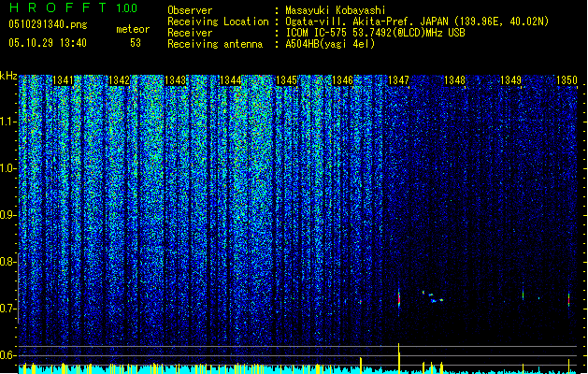Click the Receiving antenna field label

click(215, 44)
